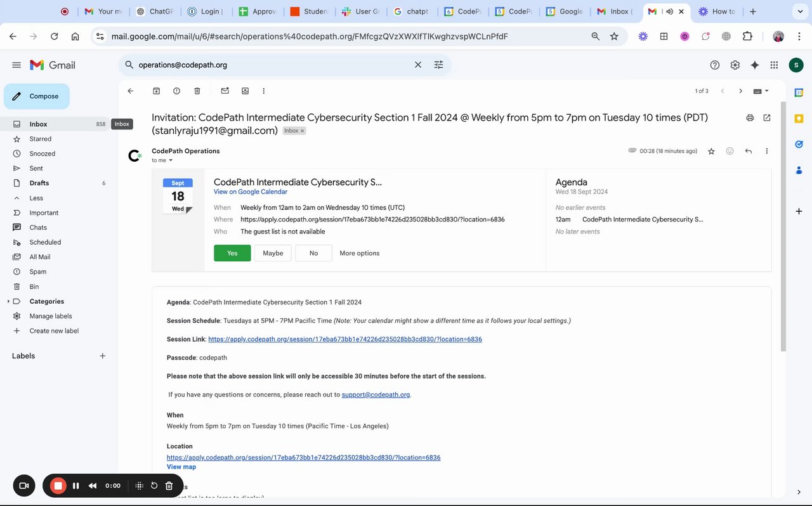Open Gemini sparkle icon
Image resolution: width=812 pixels, height=506 pixels.
[755, 65]
